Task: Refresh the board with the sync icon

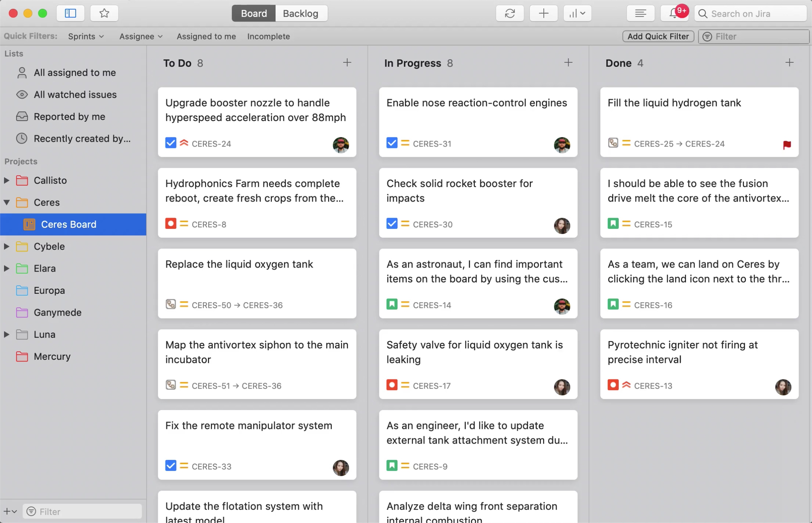Action: click(510, 13)
